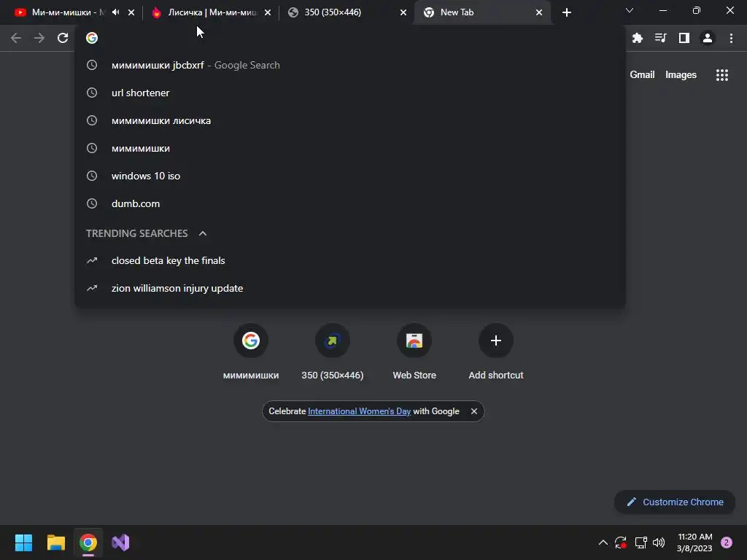Screen dimensions: 747x560
Task: Open the volume speaker tray icon
Action: point(659,542)
